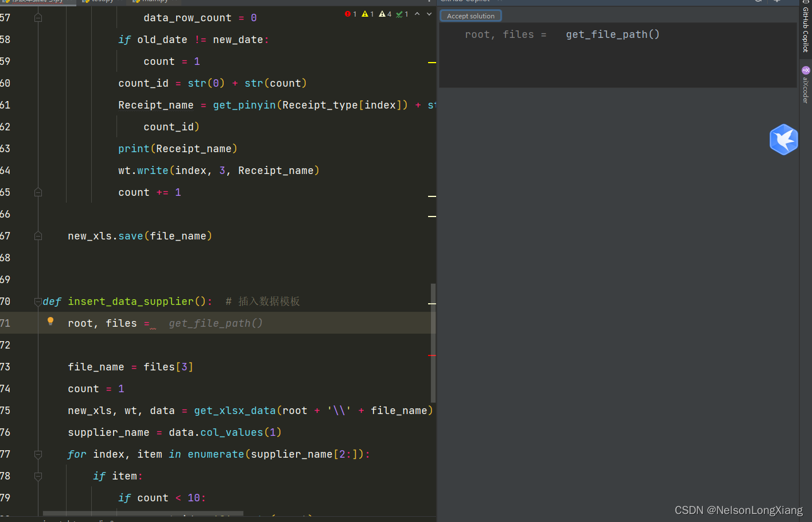Viewport: 812px width, 522px height.
Task: Click count_id assignment on line 60
Action: point(212,83)
